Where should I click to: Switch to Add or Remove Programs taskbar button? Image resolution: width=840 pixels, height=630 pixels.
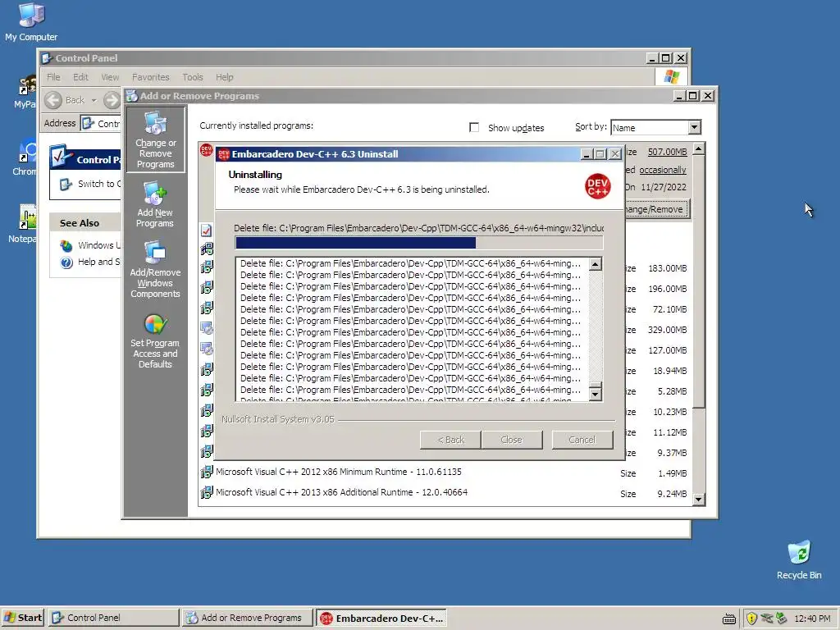[246, 618]
